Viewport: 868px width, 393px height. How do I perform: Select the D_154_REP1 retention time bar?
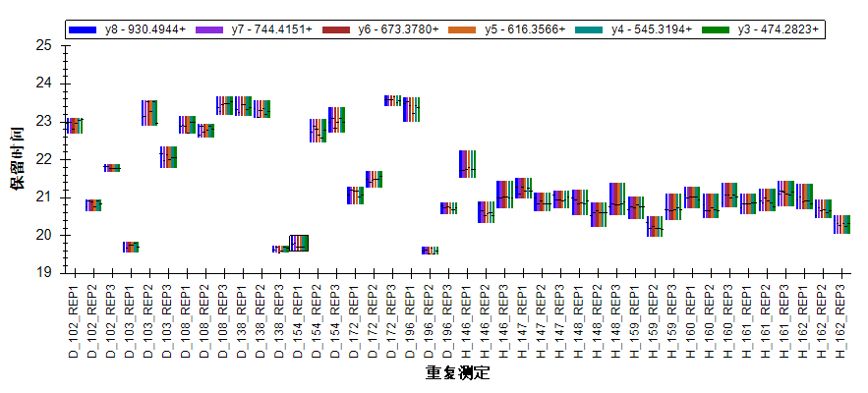[x=299, y=243]
